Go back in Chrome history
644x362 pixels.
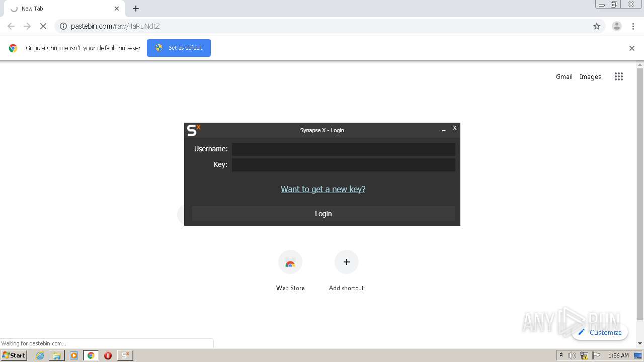[x=11, y=26]
